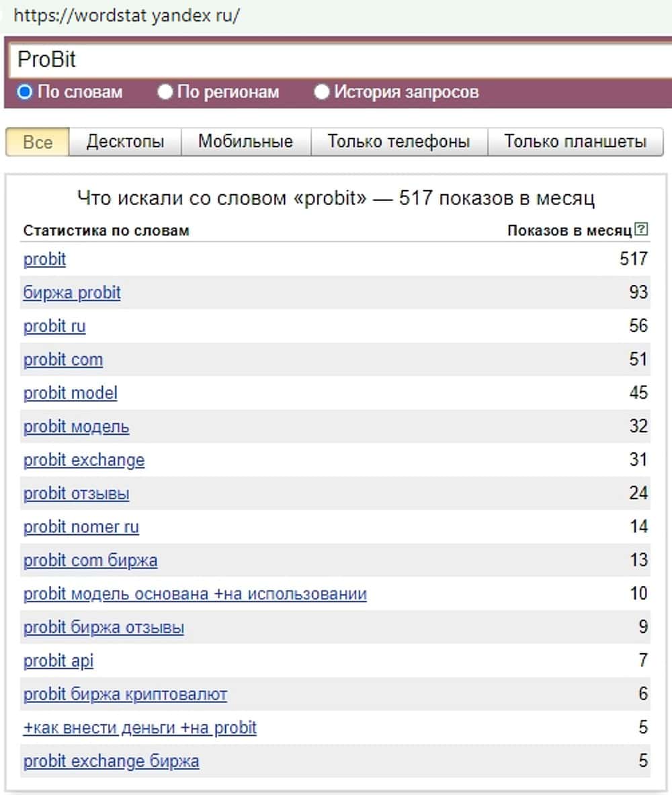
Task: Open the probit отзывы link
Action: pos(76,493)
